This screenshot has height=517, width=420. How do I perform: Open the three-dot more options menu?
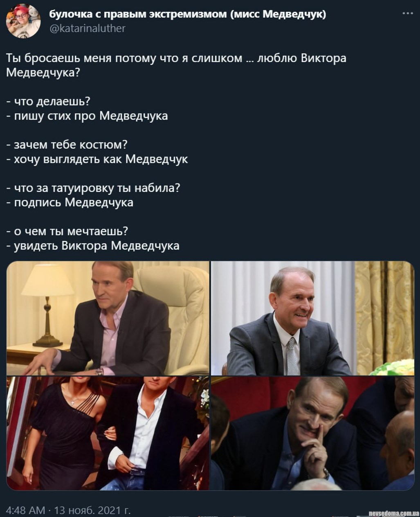pyautogui.click(x=407, y=13)
